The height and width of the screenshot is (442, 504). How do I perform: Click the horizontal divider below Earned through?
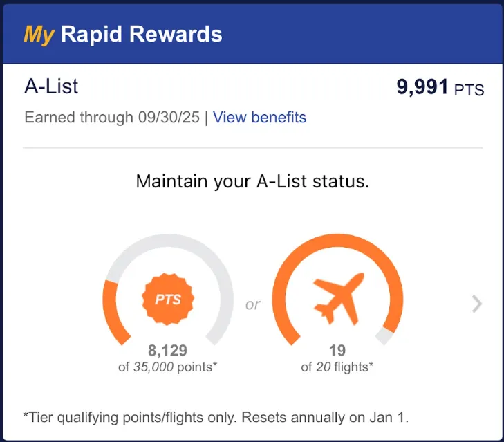[x=252, y=148]
